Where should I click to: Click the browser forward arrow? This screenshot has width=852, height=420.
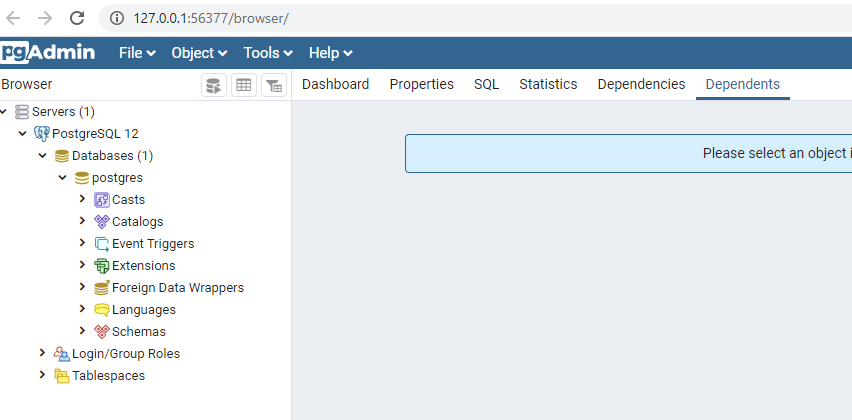(45, 18)
